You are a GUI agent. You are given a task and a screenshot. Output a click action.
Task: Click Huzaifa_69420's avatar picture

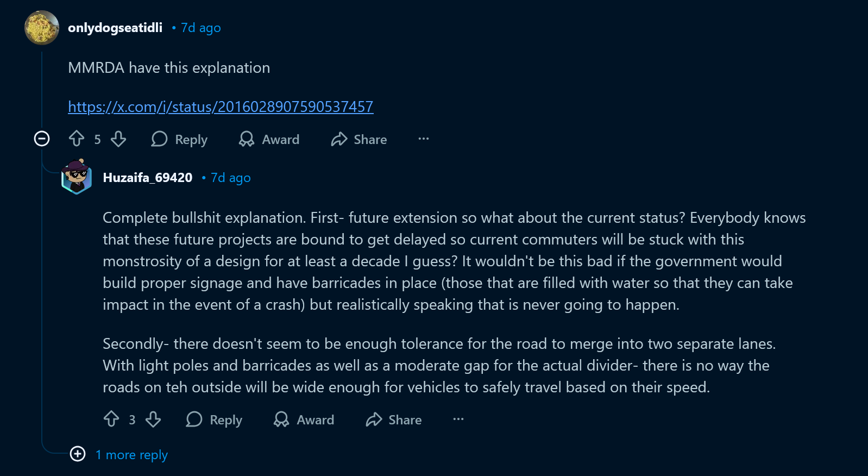click(x=77, y=177)
